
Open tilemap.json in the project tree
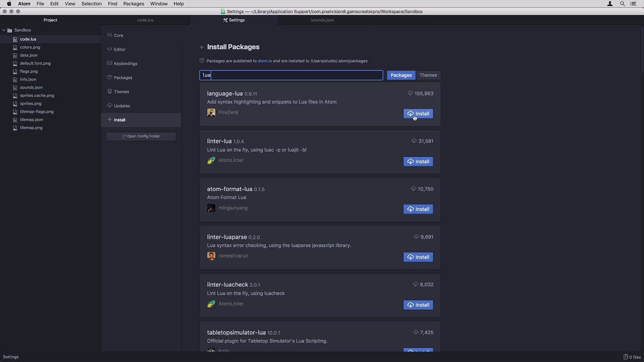tap(32, 120)
